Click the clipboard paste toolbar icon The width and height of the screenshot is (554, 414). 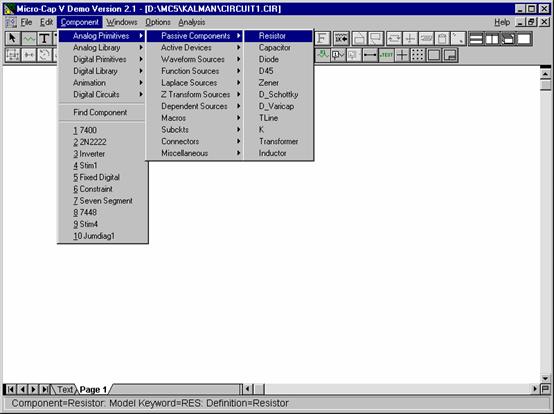(x=442, y=38)
